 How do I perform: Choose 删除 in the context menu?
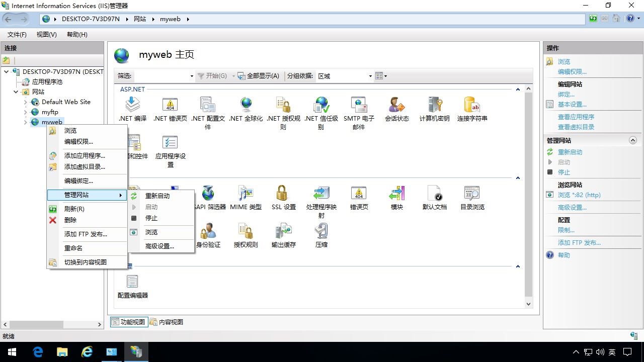[87, 220]
